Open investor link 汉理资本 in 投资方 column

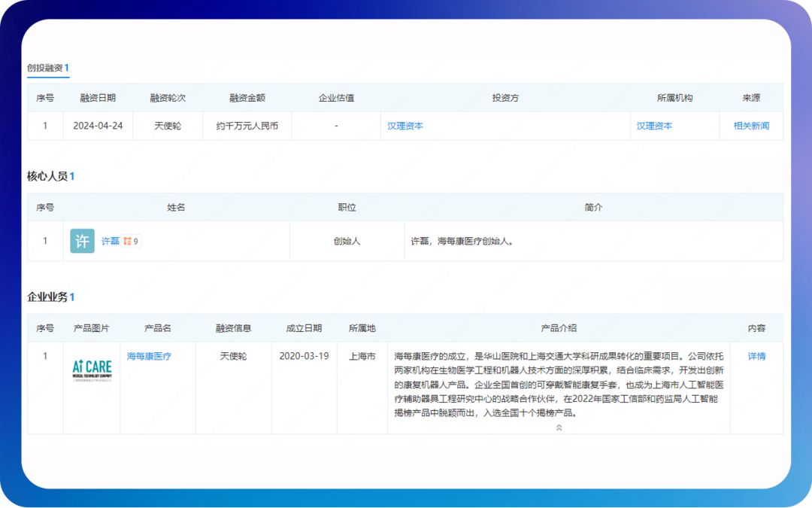[x=405, y=126]
